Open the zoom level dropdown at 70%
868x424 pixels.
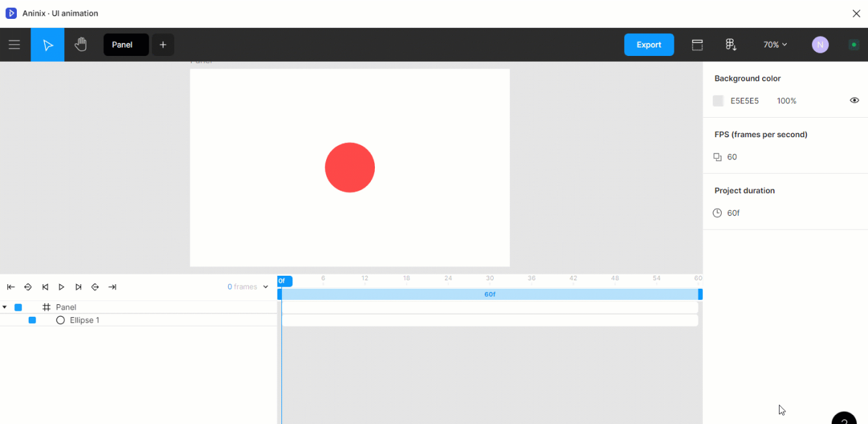tap(774, 44)
